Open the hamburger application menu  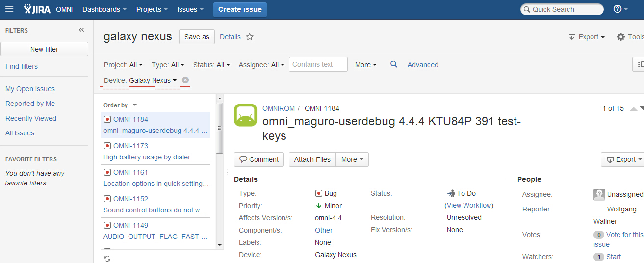[9, 9]
